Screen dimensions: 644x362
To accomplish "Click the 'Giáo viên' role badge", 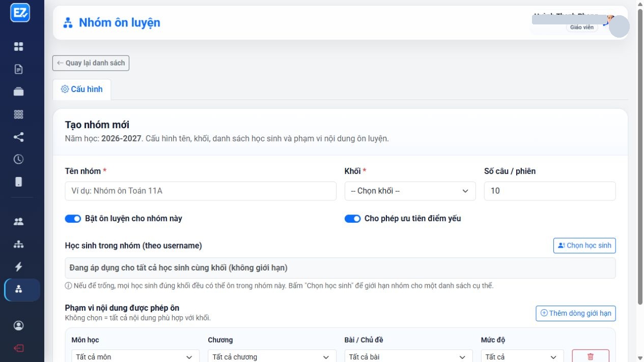I will tap(582, 27).
